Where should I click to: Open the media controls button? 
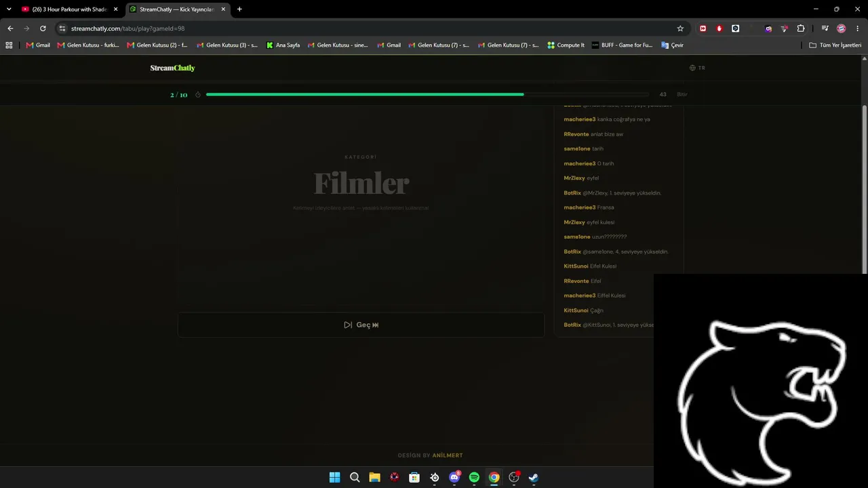[825, 28]
